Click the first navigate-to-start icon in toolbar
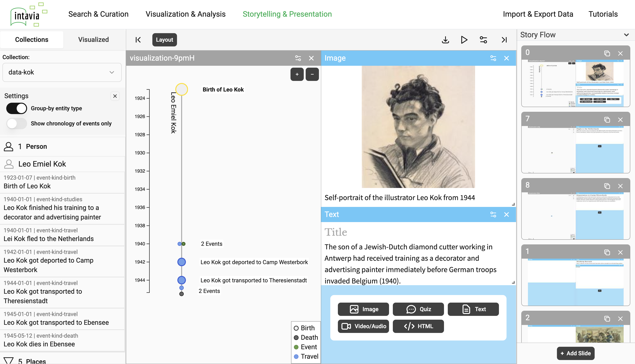635x364 pixels. click(137, 40)
